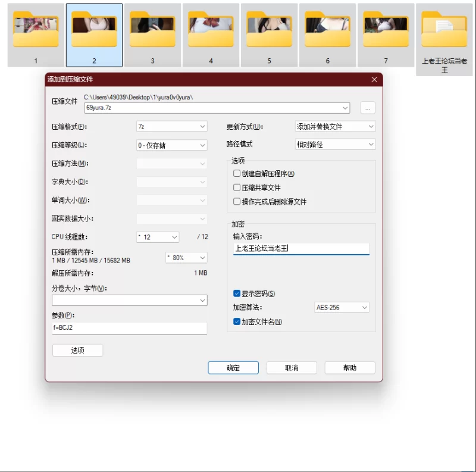Screen dimensions: 476x472
Task: Click into the 输入密码 password field
Action: 301,248
